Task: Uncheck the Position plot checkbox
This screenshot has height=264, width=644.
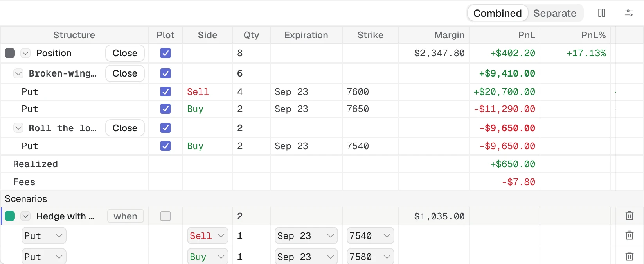Action: coord(165,53)
